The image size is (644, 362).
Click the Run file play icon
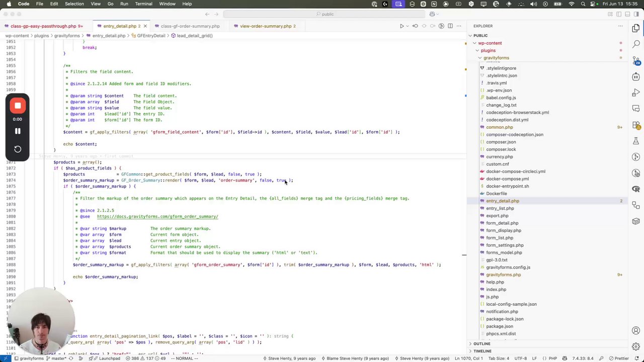401,26
